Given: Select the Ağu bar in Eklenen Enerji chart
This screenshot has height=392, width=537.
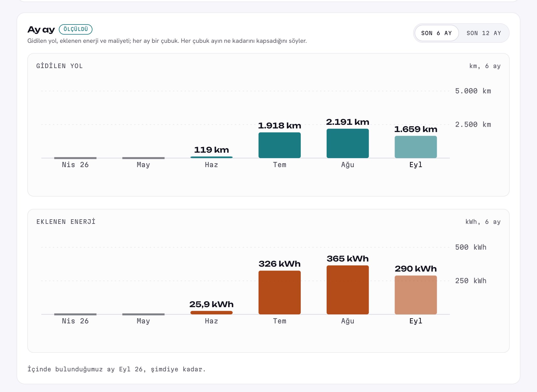Looking at the screenshot, I should tap(348, 290).
